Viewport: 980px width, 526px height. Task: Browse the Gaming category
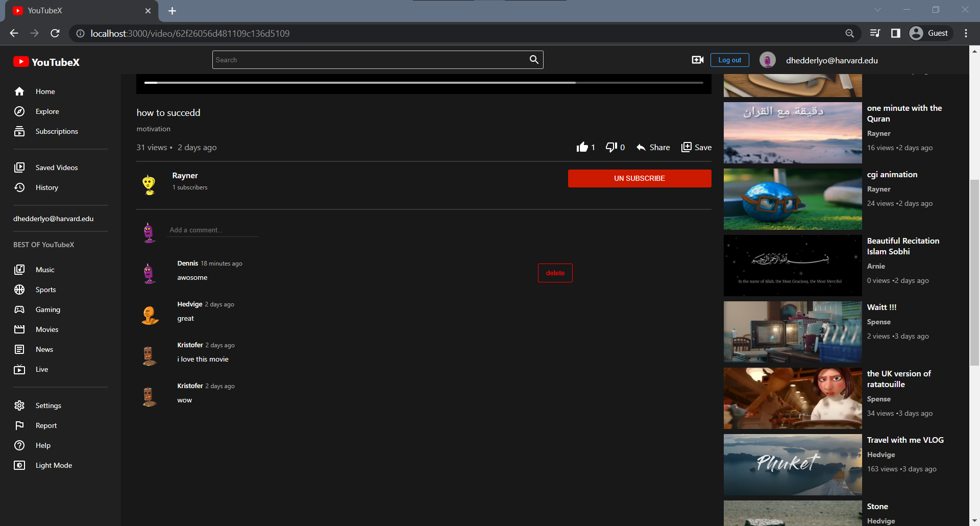[37, 309]
